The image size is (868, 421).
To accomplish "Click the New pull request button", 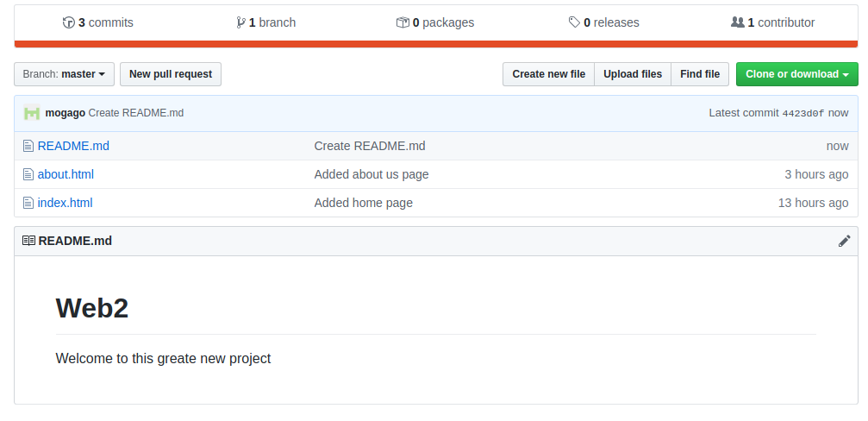I will pyautogui.click(x=171, y=74).
